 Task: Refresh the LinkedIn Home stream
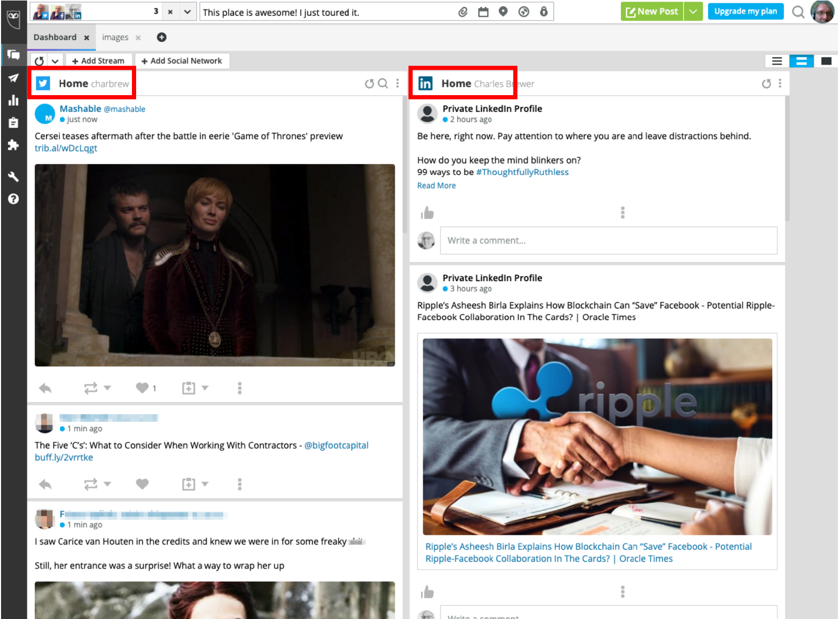click(766, 84)
